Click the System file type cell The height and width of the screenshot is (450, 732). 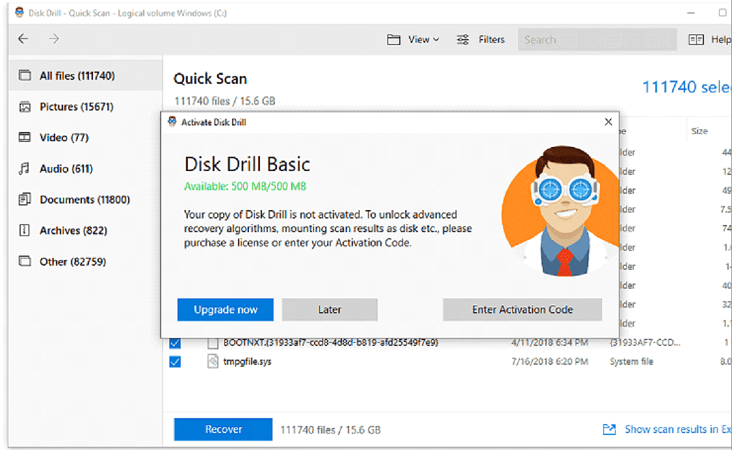631,362
